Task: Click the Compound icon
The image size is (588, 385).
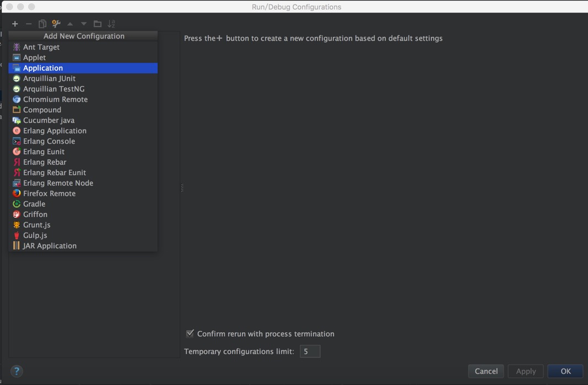Action: (x=17, y=110)
